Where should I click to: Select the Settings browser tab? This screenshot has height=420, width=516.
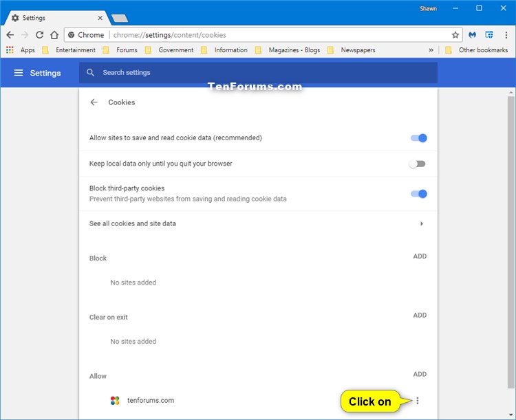(x=56, y=18)
